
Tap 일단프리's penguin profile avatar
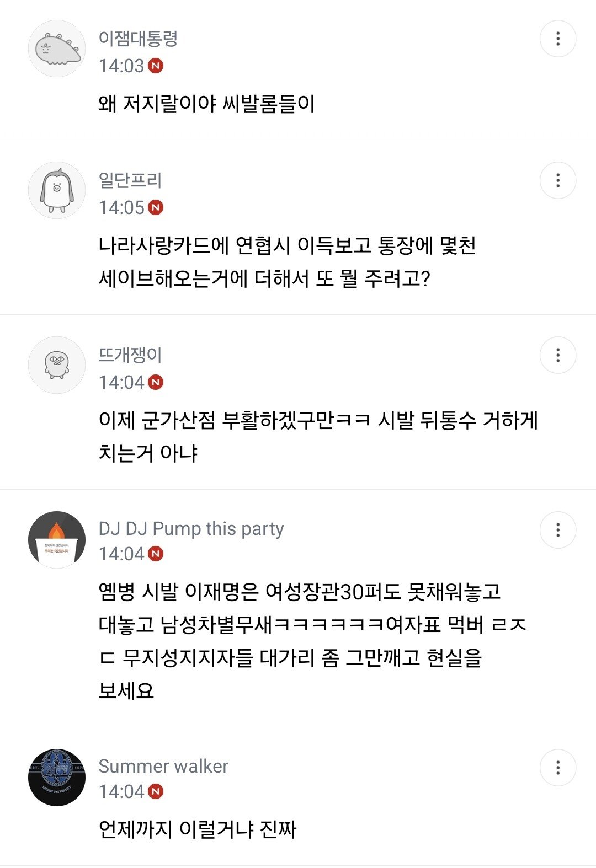[57, 190]
